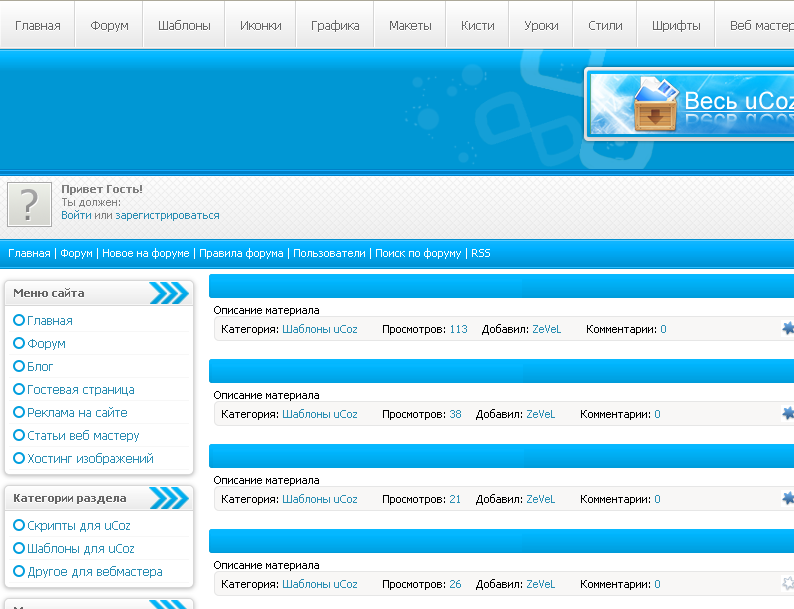Screen dimensions: 794x609
Task: Click the circle bullet icon beside Скрипты для uCoz
Action: 19,525
